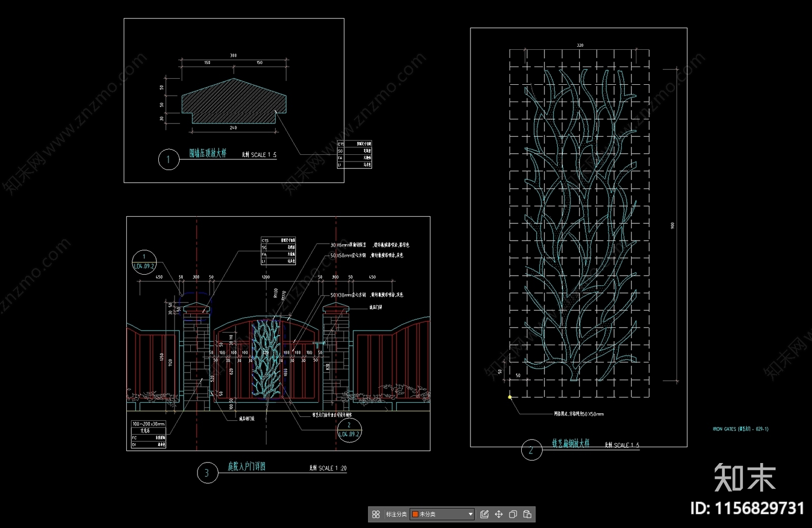
Task: Click the 标注分类 label in toolbar
Action: point(396,514)
